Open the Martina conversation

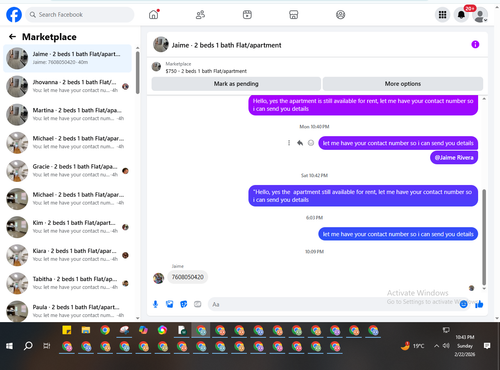pos(68,114)
